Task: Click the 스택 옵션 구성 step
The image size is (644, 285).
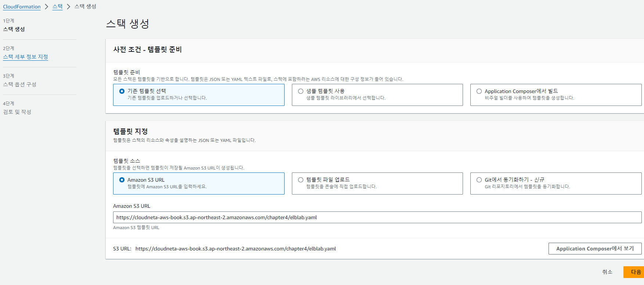Action: coord(19,84)
